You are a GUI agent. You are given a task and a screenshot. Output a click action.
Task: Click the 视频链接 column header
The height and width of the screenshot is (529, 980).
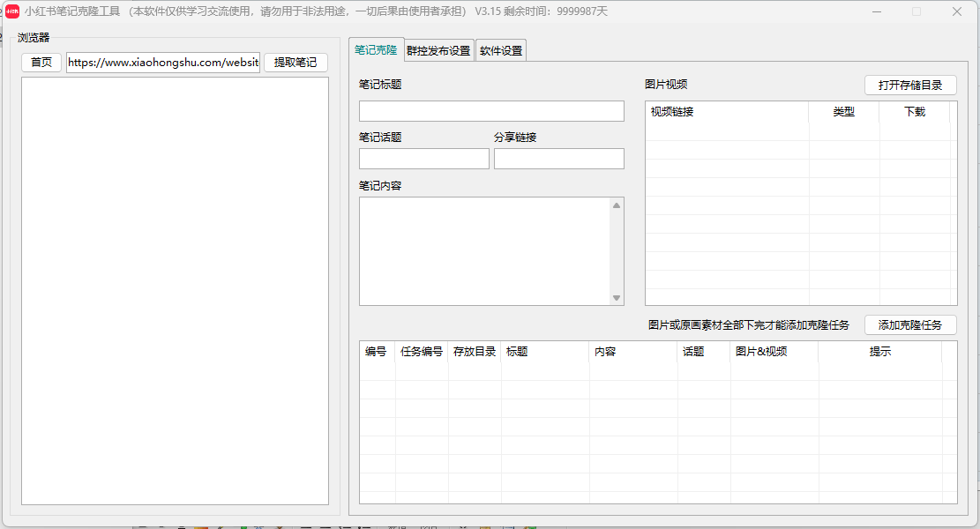pyautogui.click(x=728, y=112)
